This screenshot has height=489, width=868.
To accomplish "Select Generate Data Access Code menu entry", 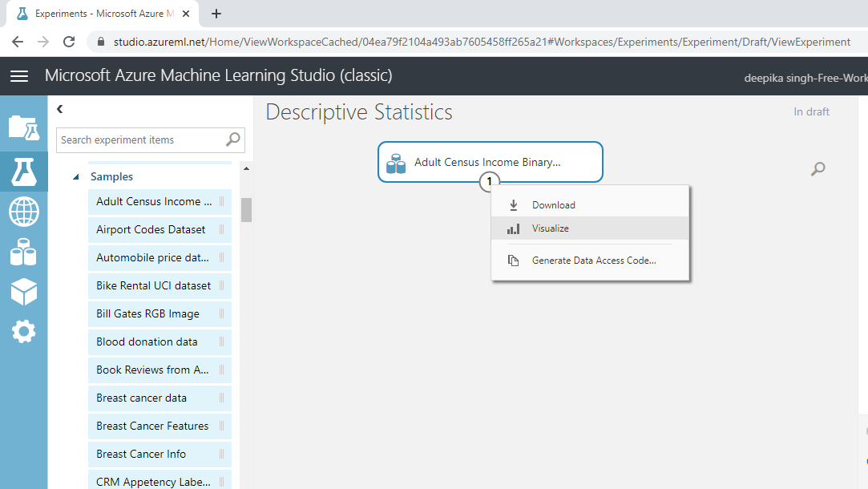I will click(x=590, y=261).
